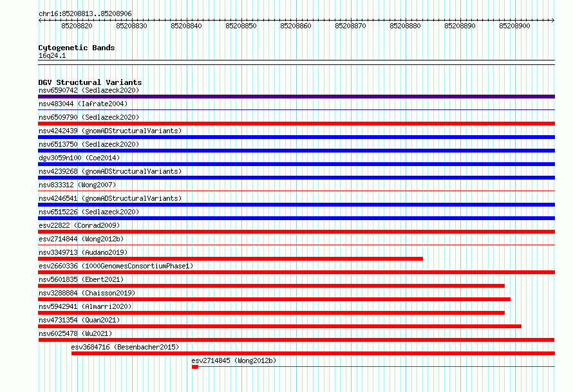573x392 pixels.
Task: Click the thin red nsv833312 variant line
Action: click(296, 191)
